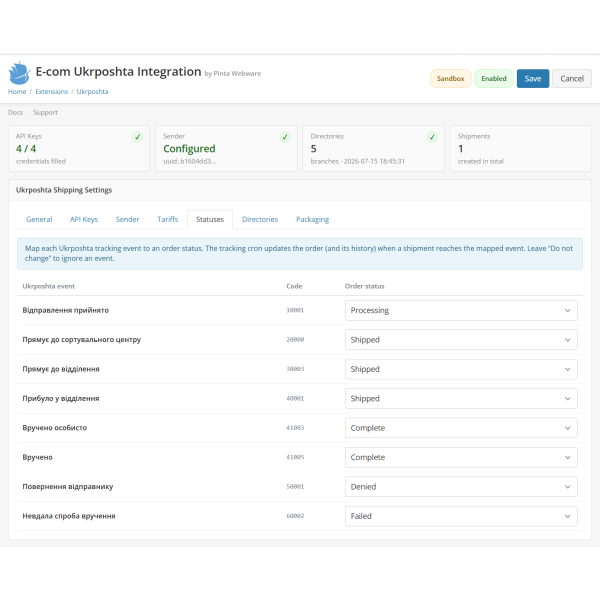Click event code 60002
Screen dimensions: 600x600
click(x=295, y=516)
